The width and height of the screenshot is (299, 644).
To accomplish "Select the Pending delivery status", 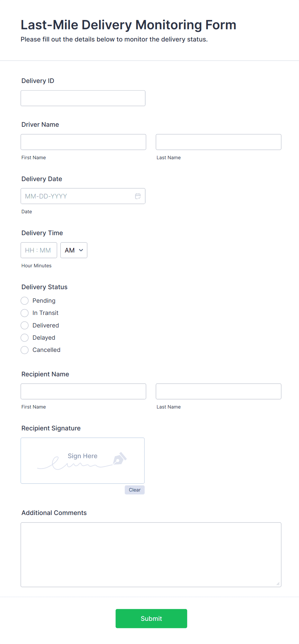I will point(25,301).
